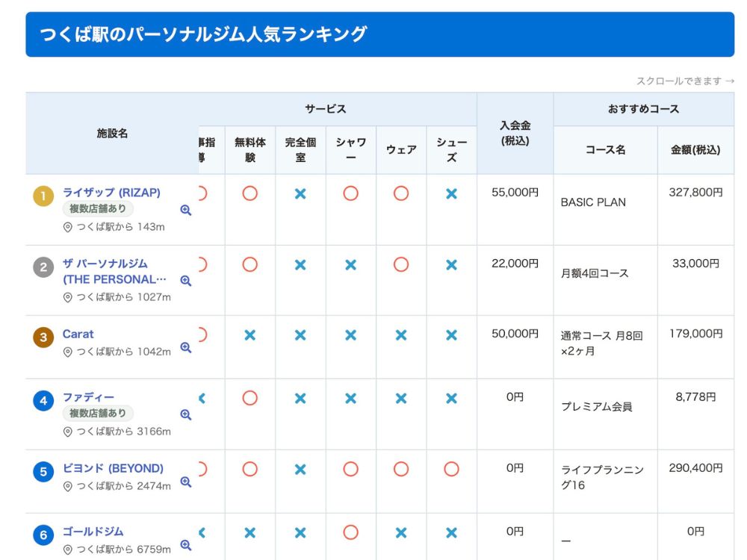Click the シャワー column header
Screen dimensions: 747x560
(350, 149)
